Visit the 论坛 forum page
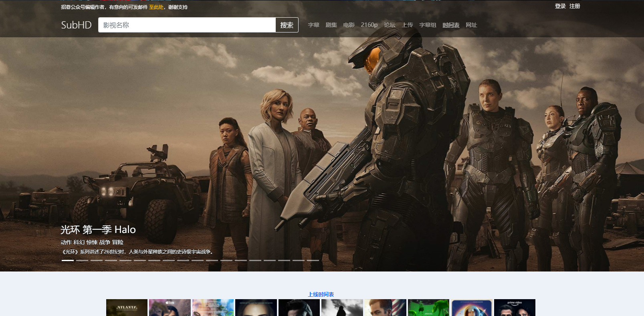Screen dimensions: 644x316 pyautogui.click(x=390, y=25)
